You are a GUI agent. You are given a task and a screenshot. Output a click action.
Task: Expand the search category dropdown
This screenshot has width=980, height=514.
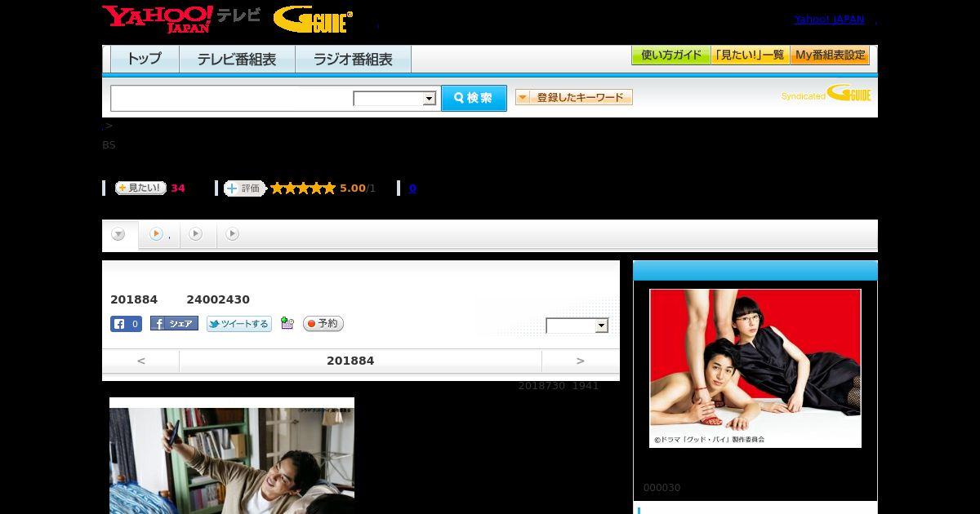coord(394,99)
